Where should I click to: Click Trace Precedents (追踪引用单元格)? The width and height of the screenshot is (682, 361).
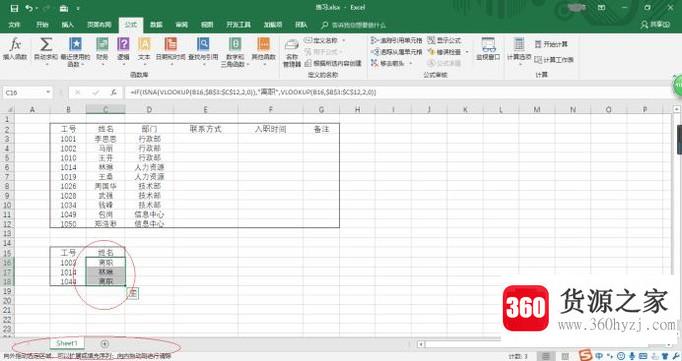396,40
